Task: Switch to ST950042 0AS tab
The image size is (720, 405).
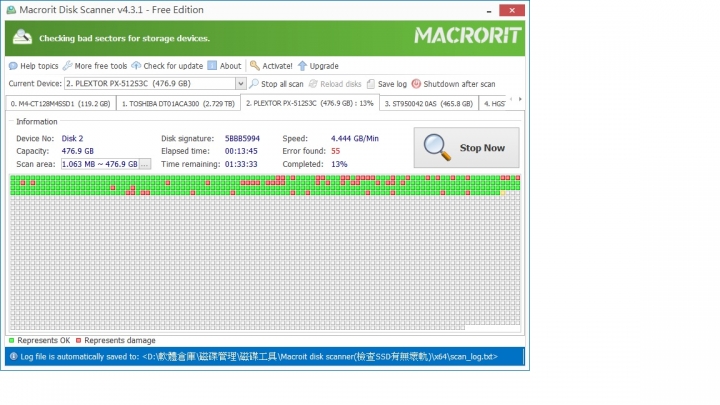Action: [x=429, y=104]
